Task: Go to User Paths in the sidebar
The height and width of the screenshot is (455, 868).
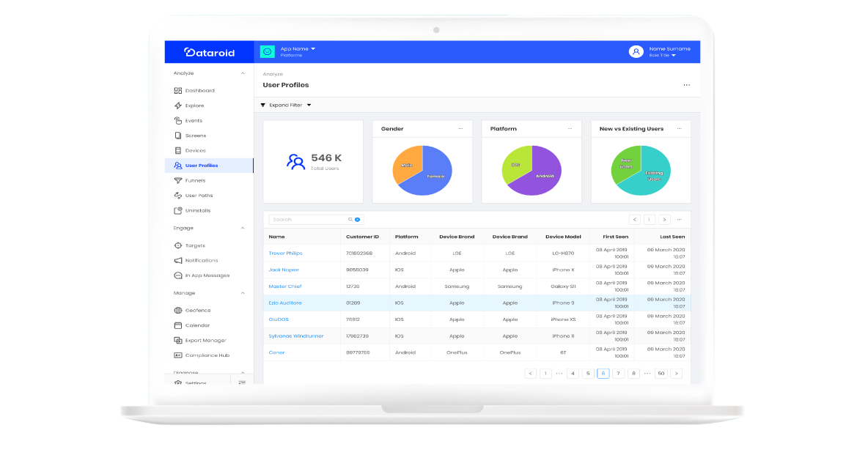Action: pos(199,196)
